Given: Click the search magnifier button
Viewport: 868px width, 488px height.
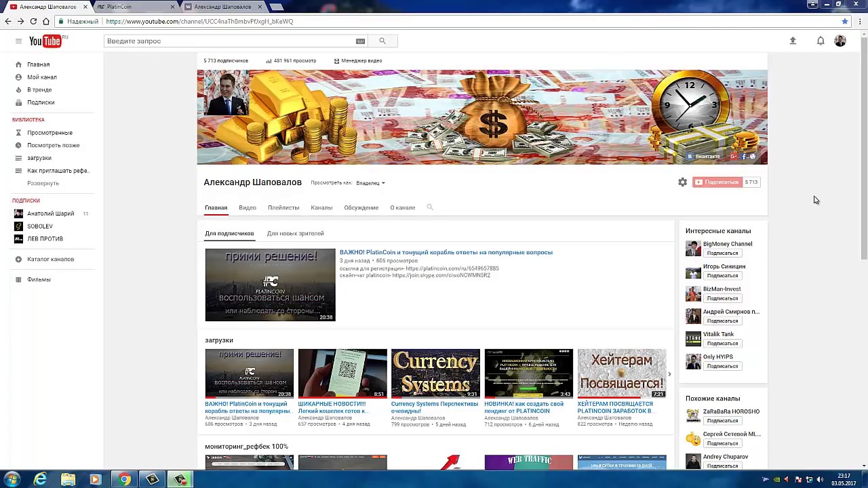Looking at the screenshot, I should click(x=382, y=41).
